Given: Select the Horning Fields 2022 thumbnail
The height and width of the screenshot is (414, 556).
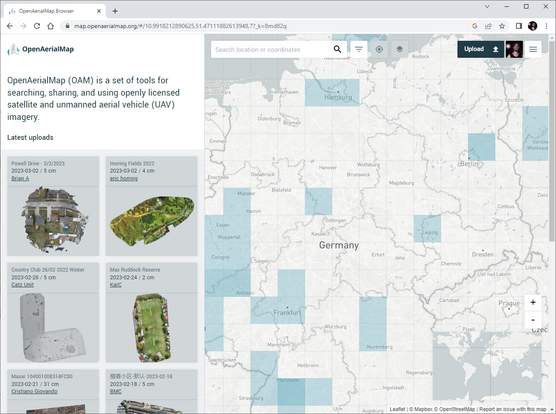Looking at the screenshot, I should click(152, 221).
